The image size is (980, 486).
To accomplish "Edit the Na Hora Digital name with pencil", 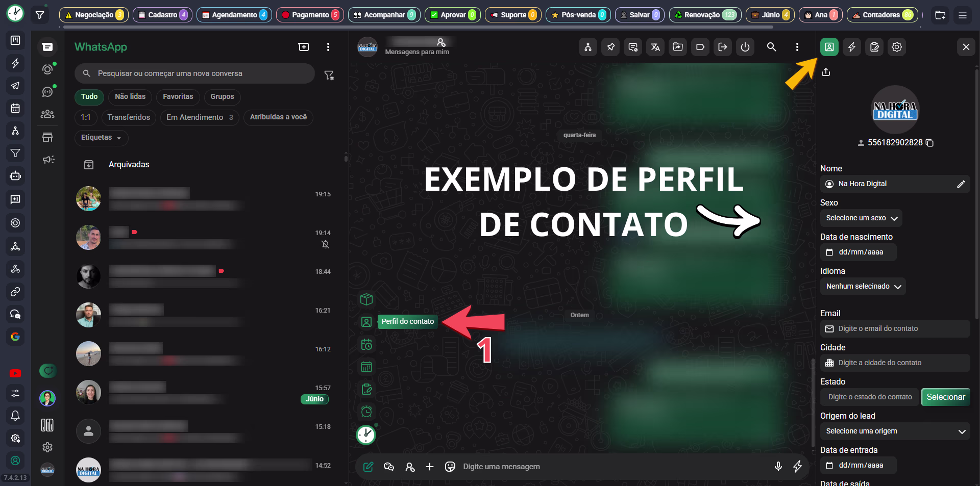I will tap(961, 184).
